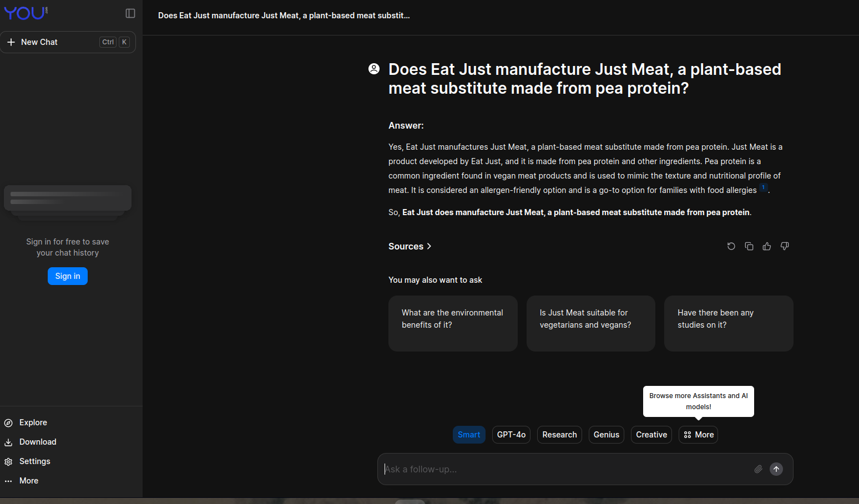Click the regenerate answer icon
Viewport: 859px width, 504px height.
pyautogui.click(x=731, y=246)
